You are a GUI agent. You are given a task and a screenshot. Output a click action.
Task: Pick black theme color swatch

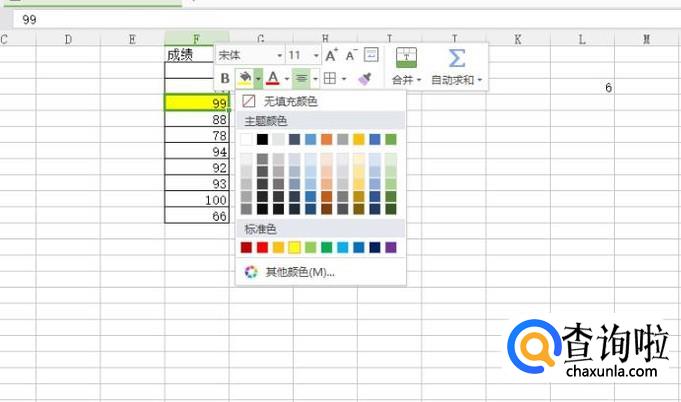[x=262, y=139]
